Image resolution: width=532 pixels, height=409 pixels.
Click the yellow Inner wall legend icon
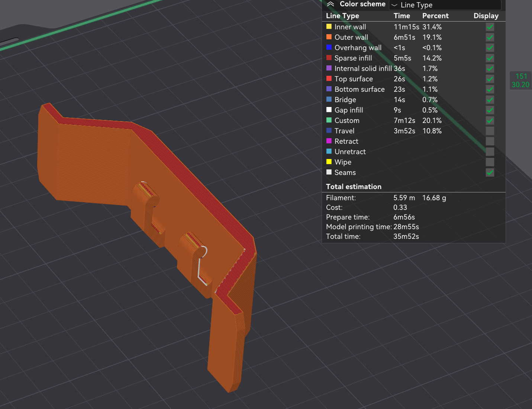coord(329,27)
